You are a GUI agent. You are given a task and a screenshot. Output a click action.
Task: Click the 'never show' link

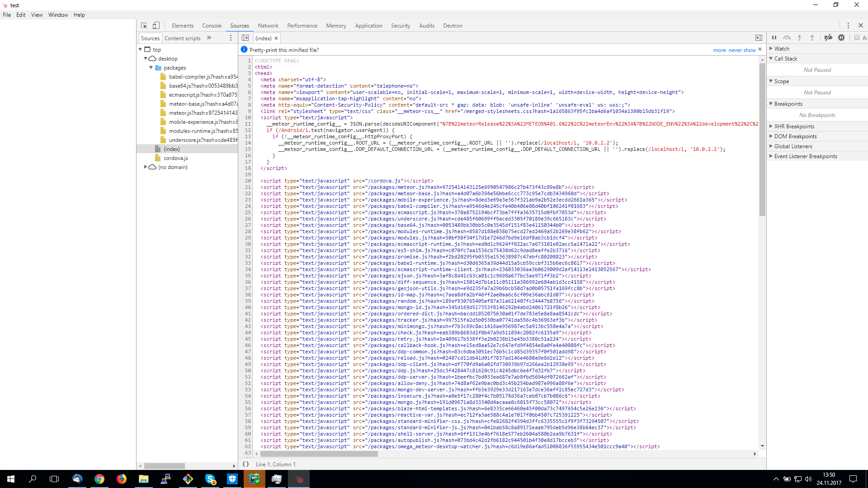pyautogui.click(x=742, y=50)
